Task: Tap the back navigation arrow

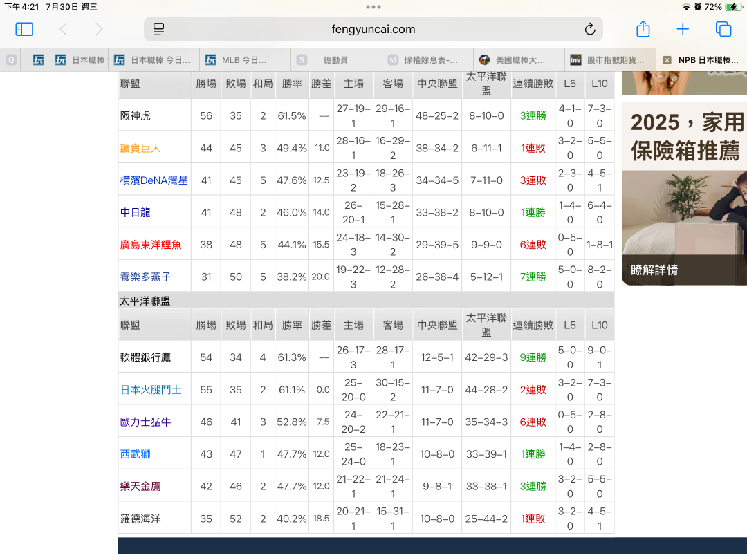Action: point(63,29)
